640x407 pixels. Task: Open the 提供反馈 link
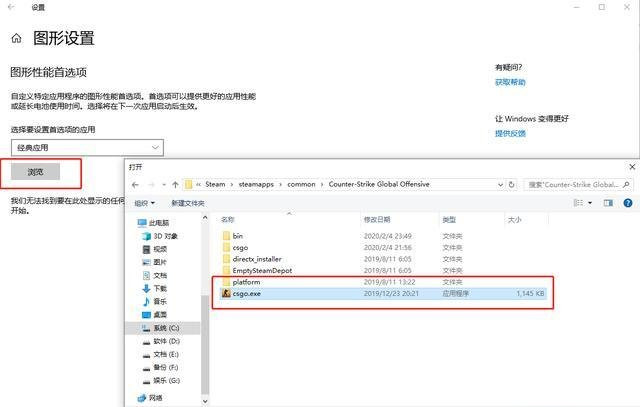click(510, 133)
